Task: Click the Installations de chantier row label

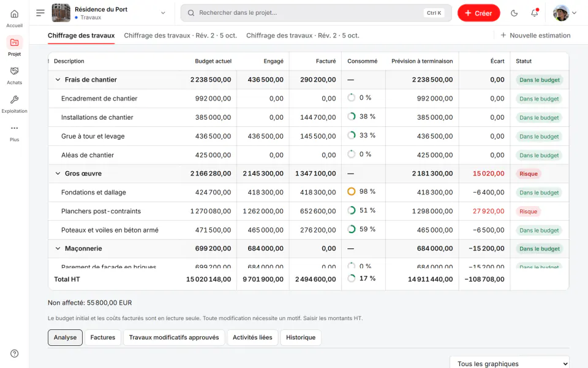Action: point(97,118)
